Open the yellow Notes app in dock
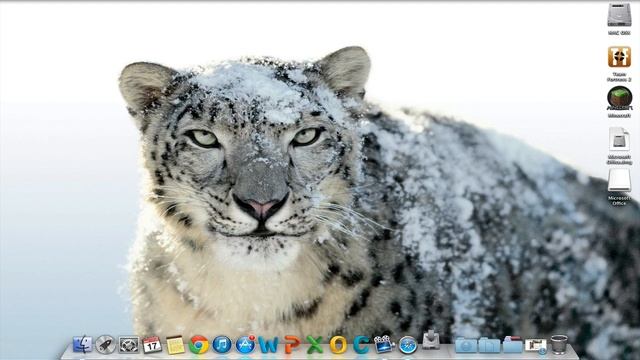 coord(176,345)
